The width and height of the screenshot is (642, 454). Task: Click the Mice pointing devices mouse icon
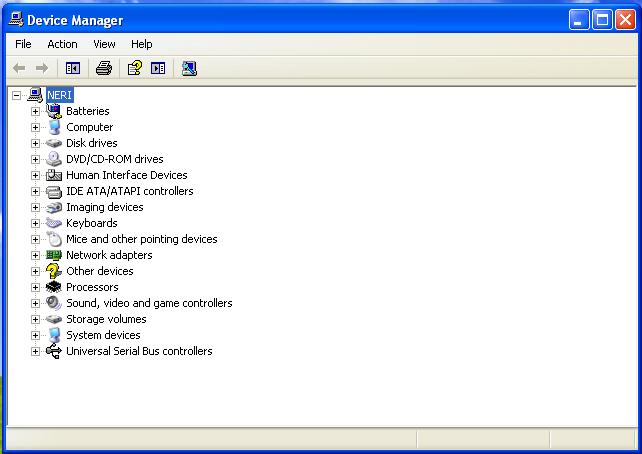[x=54, y=239]
